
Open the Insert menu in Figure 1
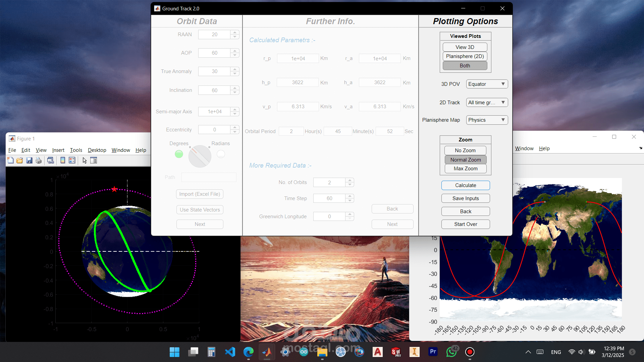click(x=58, y=150)
